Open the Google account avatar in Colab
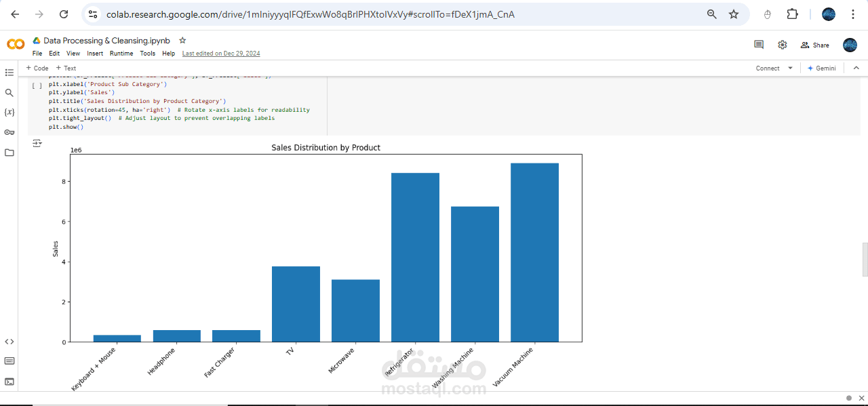This screenshot has width=868, height=406. pos(850,45)
